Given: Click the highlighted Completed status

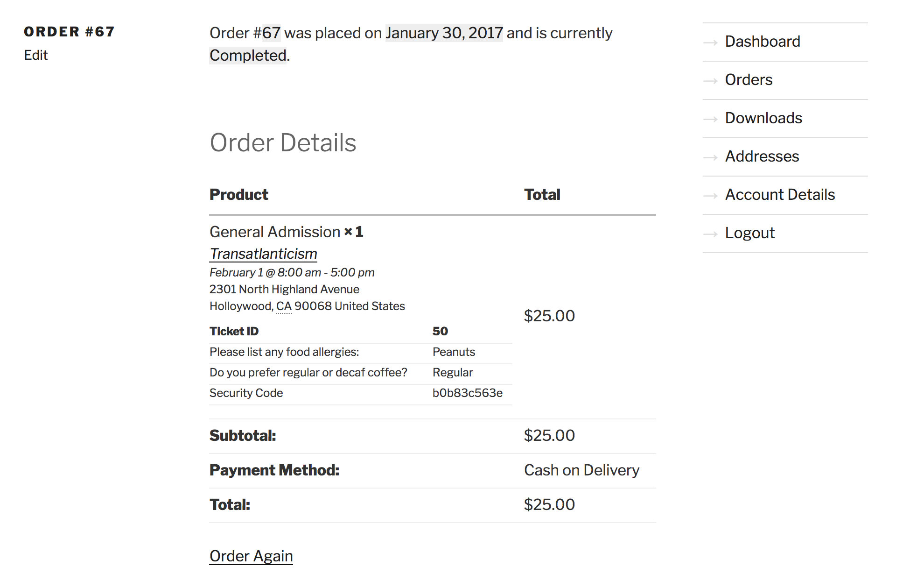Looking at the screenshot, I should coord(248,56).
